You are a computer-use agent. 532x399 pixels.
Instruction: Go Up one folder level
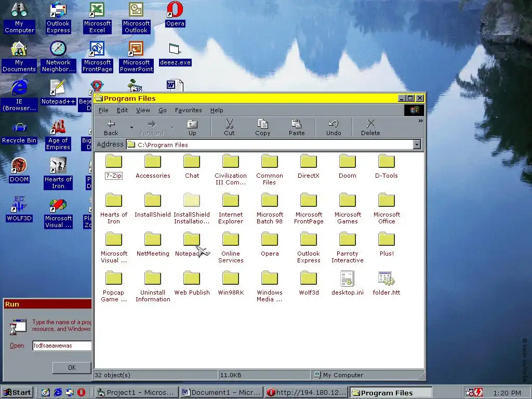[192, 128]
